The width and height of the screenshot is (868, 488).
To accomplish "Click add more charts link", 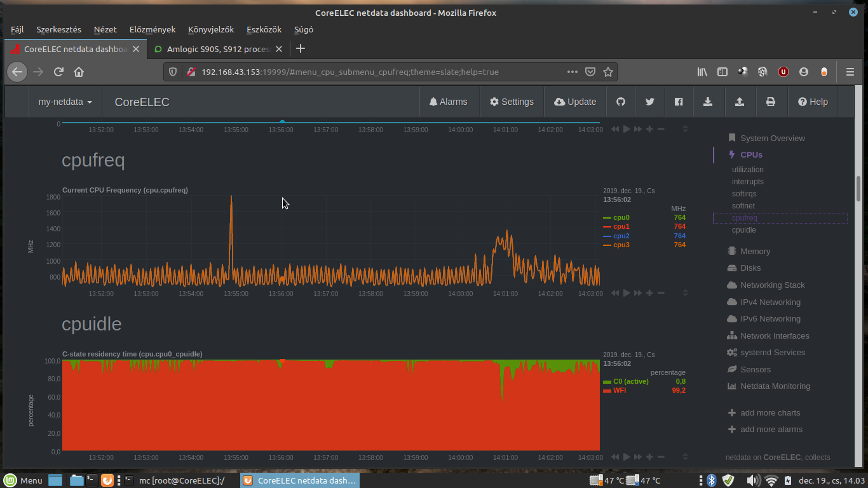I will pos(764,412).
